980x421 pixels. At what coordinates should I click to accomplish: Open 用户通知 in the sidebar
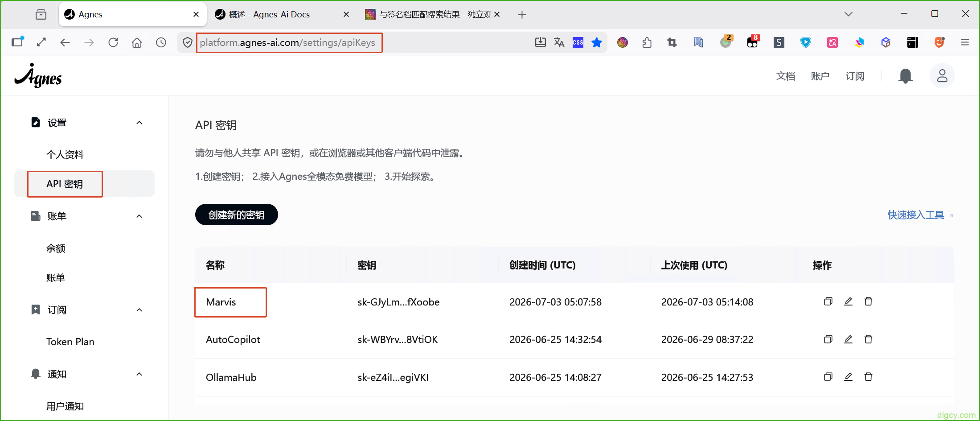[x=65, y=406]
